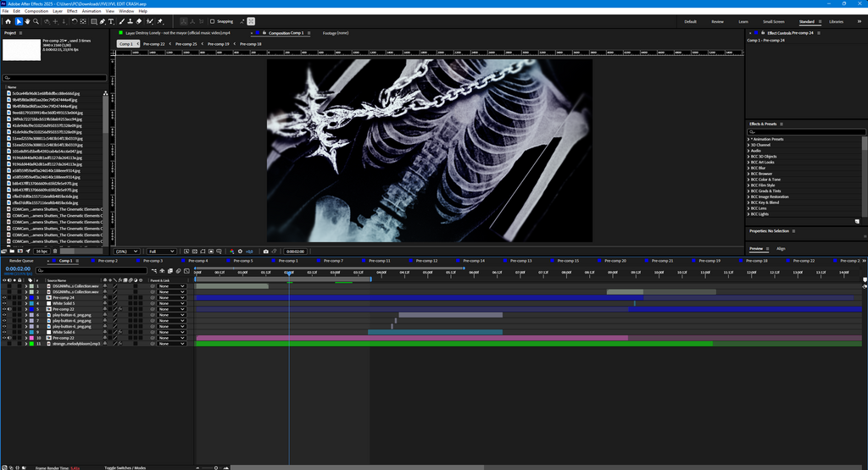Click the Home icon in the toolbar
The image size is (868, 470).
[8, 21]
